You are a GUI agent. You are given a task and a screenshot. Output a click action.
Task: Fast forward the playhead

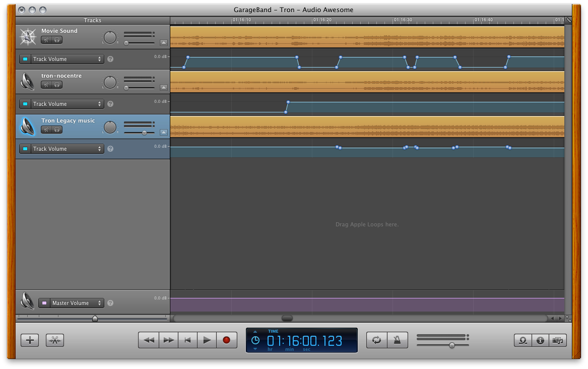(169, 340)
